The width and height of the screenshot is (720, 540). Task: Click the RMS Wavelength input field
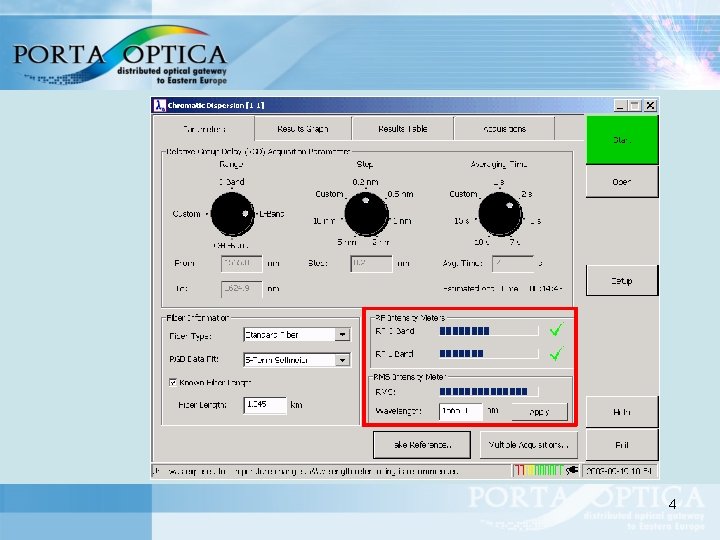[461, 411]
